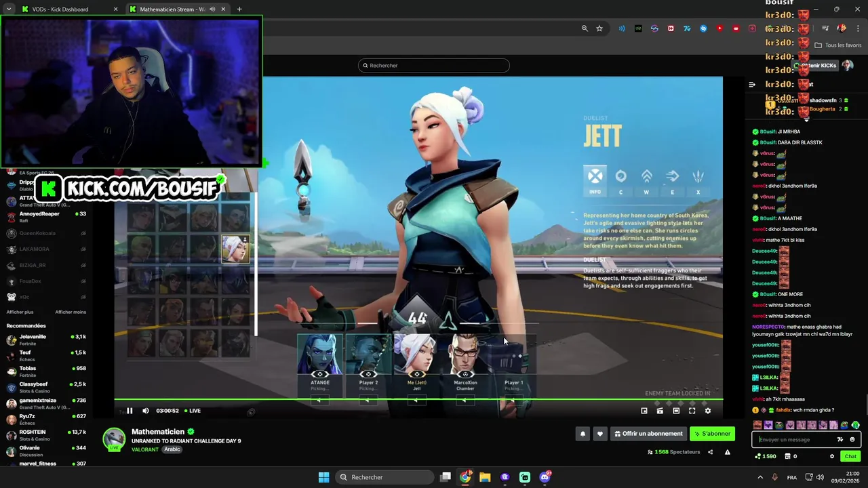The height and width of the screenshot is (488, 868).
Task: Mute the stream volume speaker icon
Action: [146, 411]
